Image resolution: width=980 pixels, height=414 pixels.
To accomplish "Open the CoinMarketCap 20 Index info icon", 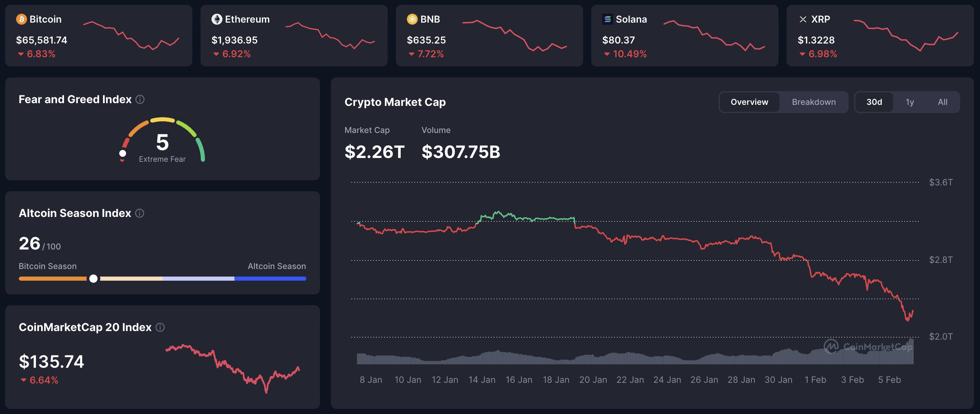I will click(x=160, y=327).
